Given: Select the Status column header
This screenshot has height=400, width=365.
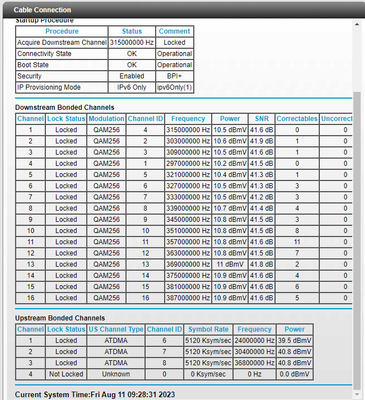Looking at the screenshot, I should (x=132, y=31).
